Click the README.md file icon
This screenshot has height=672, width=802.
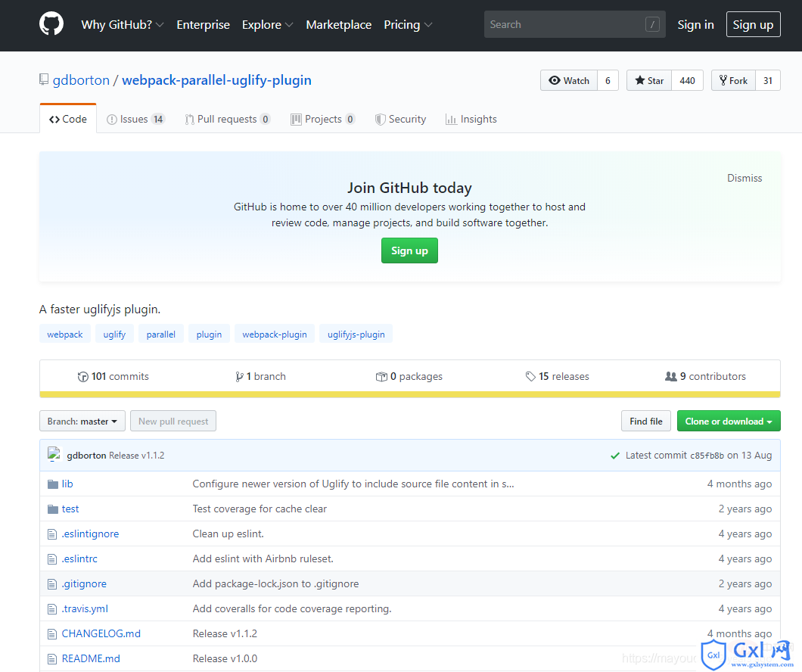coord(52,658)
